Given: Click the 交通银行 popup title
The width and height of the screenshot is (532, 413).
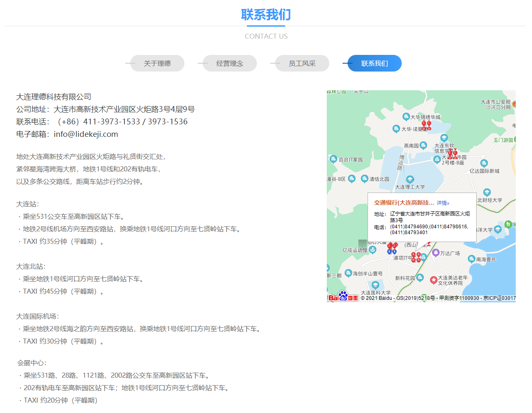Looking at the screenshot, I should (404, 203).
